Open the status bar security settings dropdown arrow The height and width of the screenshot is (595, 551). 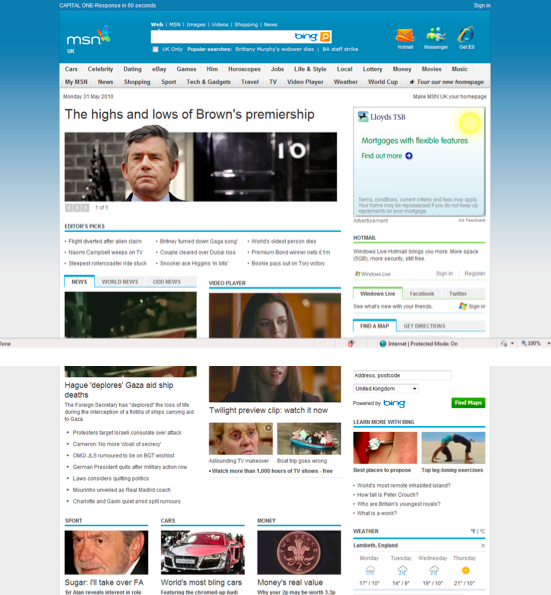[x=512, y=343]
